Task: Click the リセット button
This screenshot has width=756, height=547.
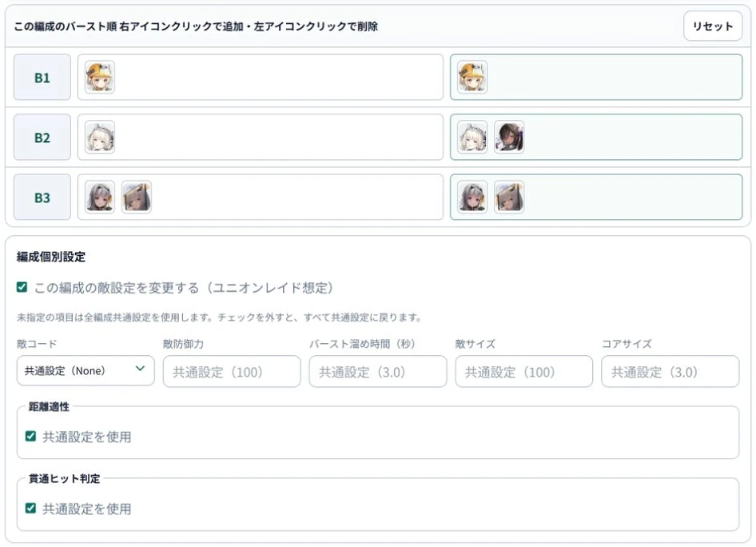Action: click(713, 26)
